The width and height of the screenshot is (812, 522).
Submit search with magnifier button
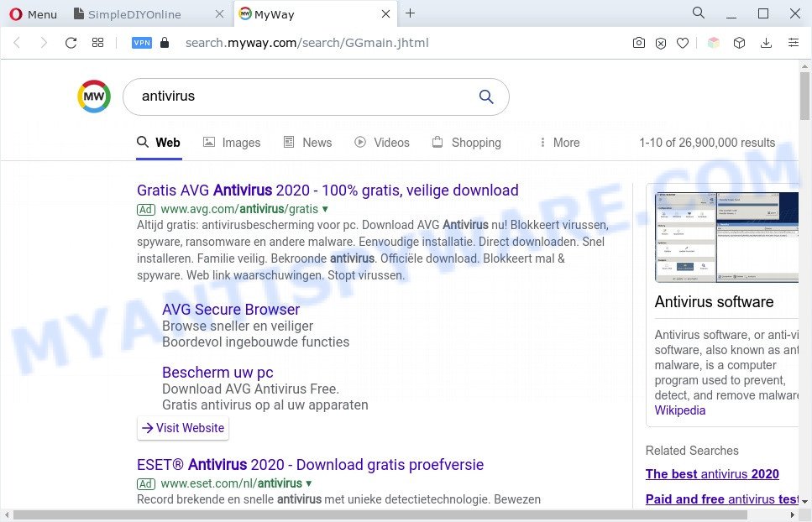tap(485, 97)
